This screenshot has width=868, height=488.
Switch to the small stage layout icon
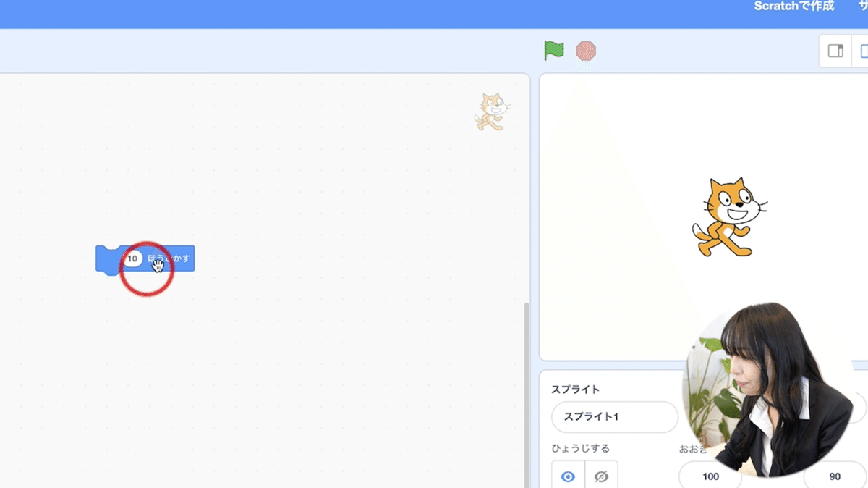point(835,51)
